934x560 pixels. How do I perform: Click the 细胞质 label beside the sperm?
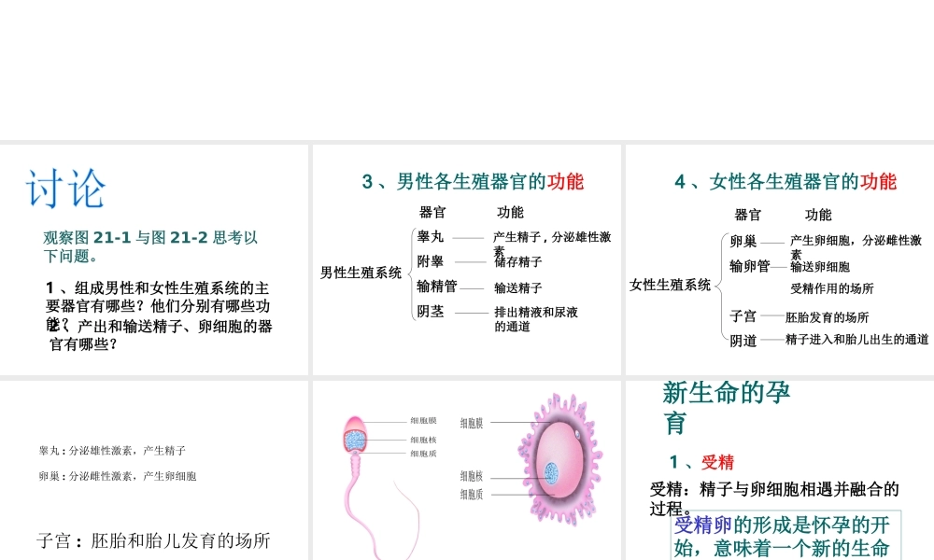(423, 454)
